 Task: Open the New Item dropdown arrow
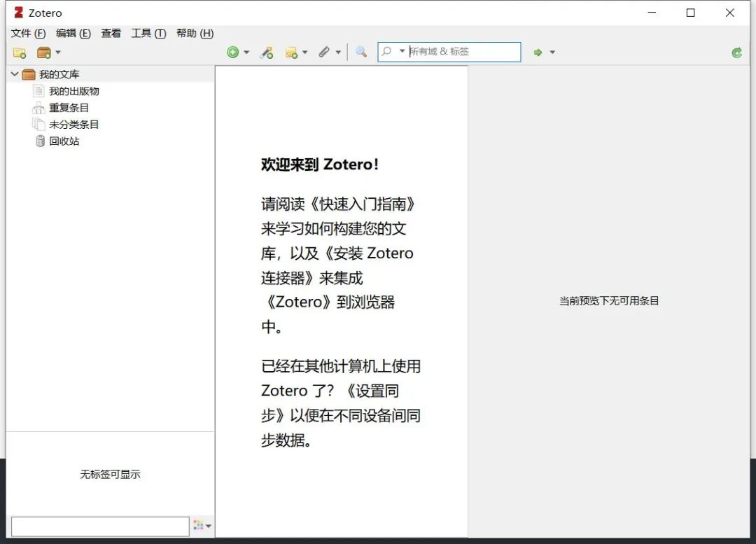pyautogui.click(x=246, y=52)
